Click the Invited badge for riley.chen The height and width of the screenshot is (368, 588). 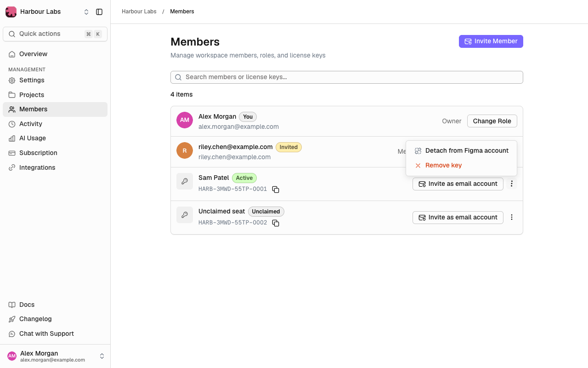(288, 147)
